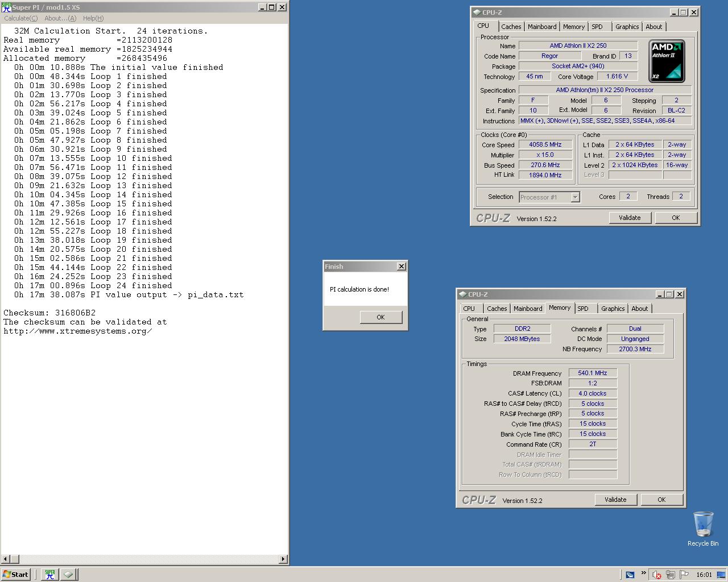Click the language bar tray icon

630,575
